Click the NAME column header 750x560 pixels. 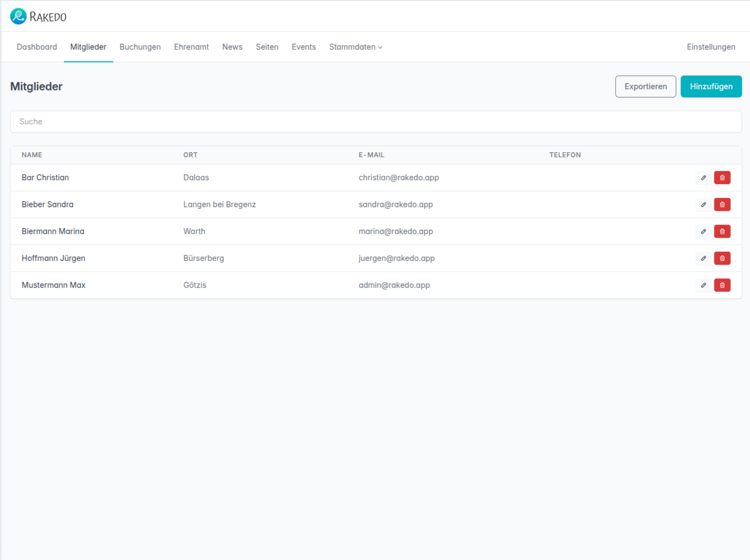click(32, 155)
